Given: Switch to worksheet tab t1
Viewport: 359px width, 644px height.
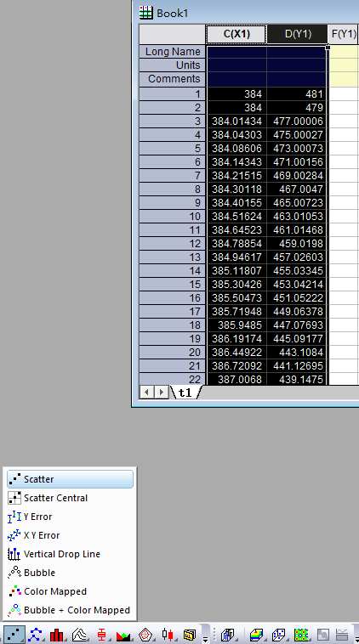Looking at the screenshot, I should [185, 393].
